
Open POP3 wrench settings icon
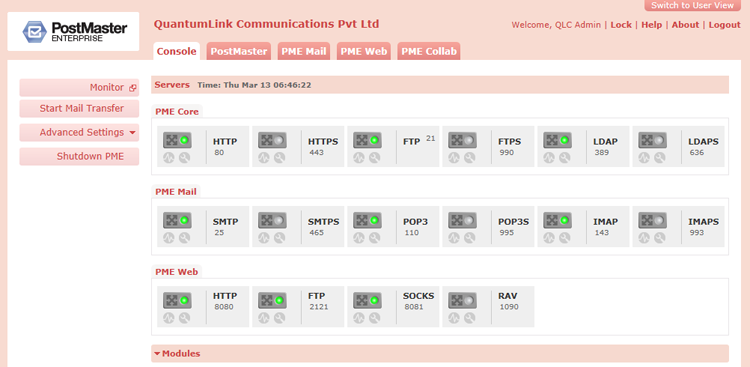pyautogui.click(x=375, y=238)
